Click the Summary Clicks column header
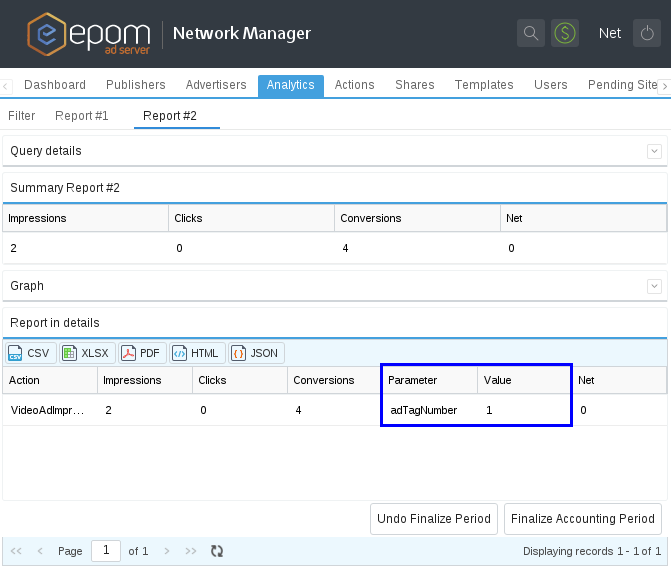 (251, 218)
